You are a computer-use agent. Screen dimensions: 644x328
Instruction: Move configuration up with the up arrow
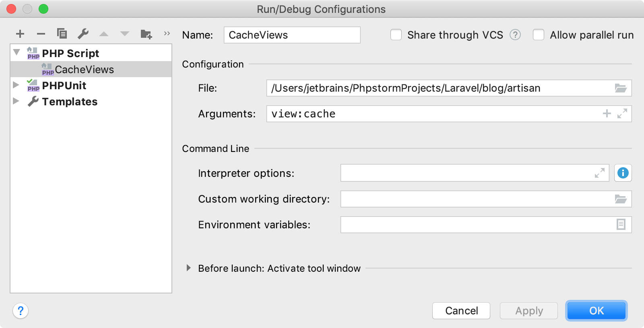(104, 34)
